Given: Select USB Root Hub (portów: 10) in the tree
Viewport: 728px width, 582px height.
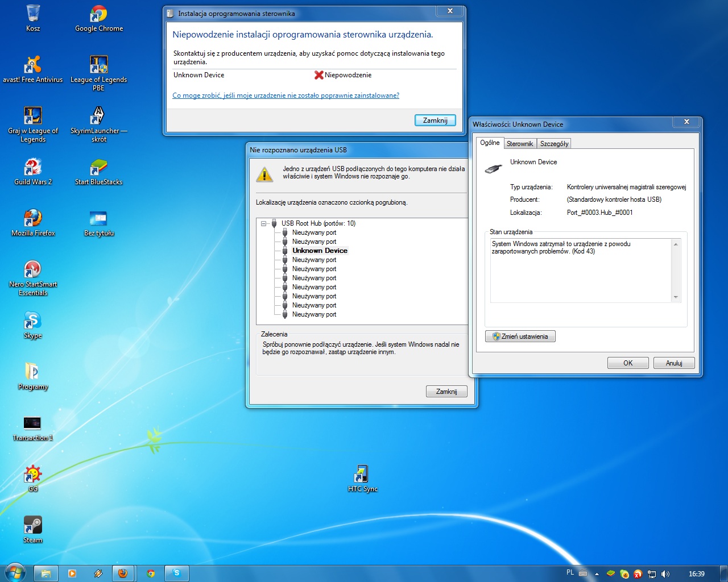Looking at the screenshot, I should [318, 223].
